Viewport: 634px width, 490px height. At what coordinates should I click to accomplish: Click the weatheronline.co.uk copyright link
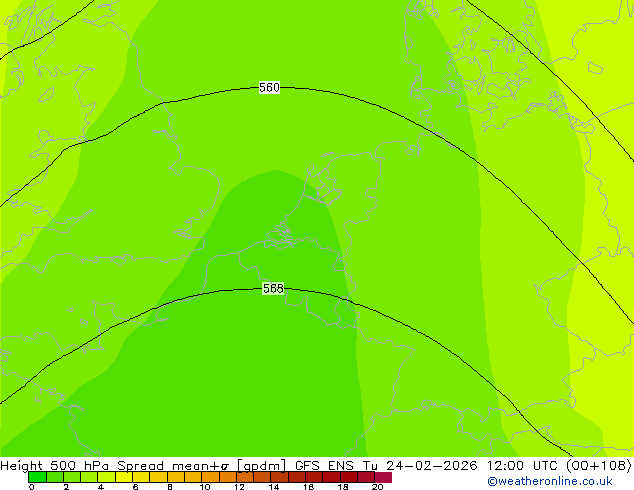(x=550, y=482)
